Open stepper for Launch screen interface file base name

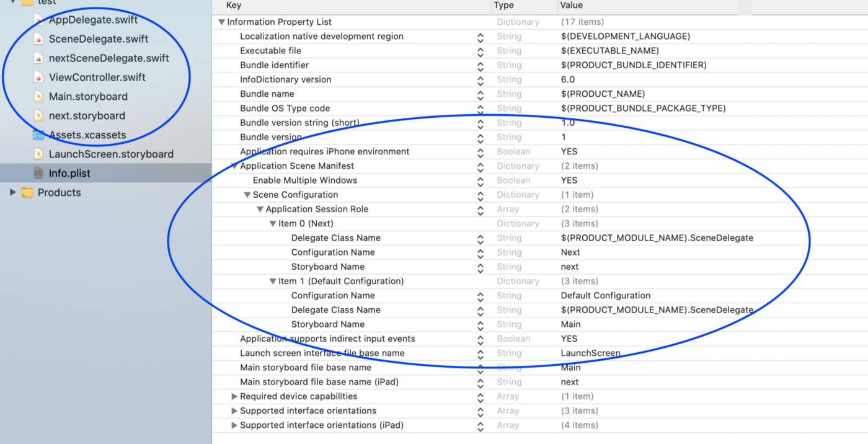pyautogui.click(x=480, y=354)
